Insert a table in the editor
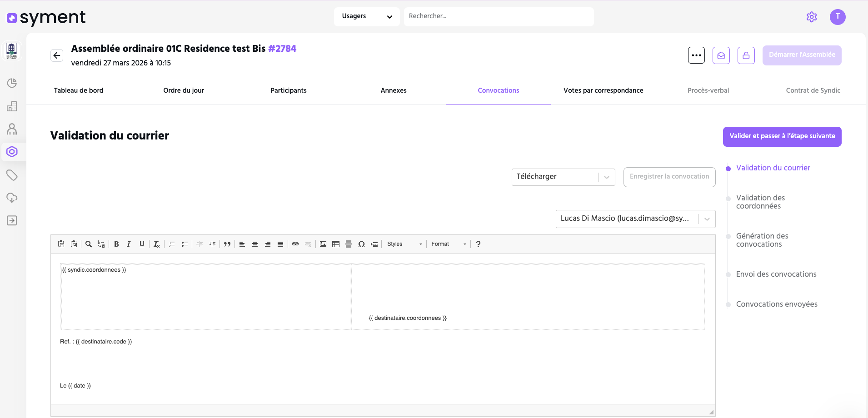Screen dimensions: 868x418 point(336,244)
